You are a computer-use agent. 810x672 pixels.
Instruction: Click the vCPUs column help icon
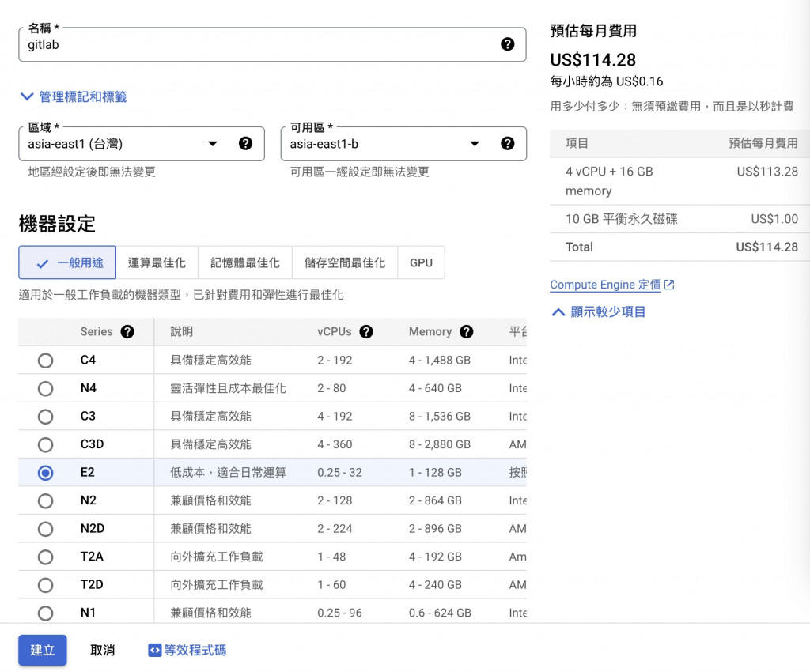tap(366, 332)
